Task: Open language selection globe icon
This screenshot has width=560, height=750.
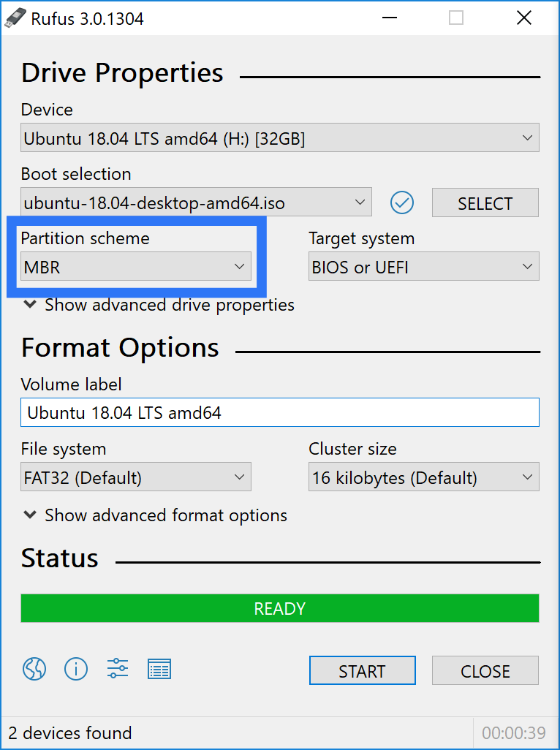Action: point(34,669)
